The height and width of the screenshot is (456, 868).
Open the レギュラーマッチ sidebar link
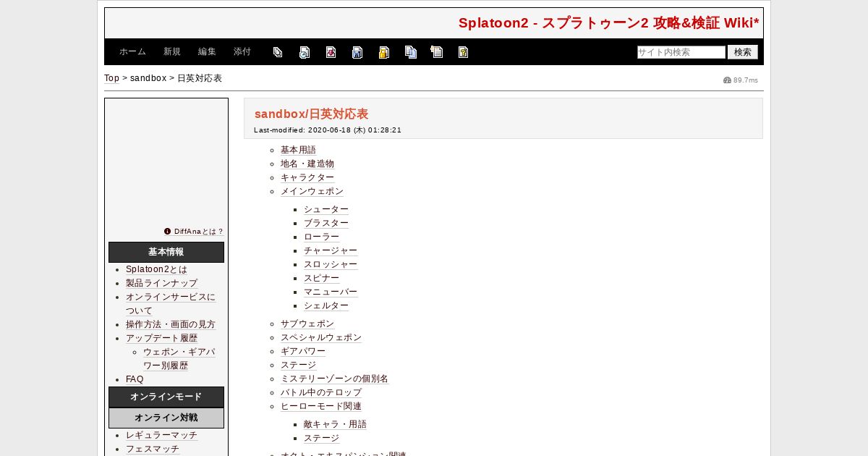(x=161, y=435)
